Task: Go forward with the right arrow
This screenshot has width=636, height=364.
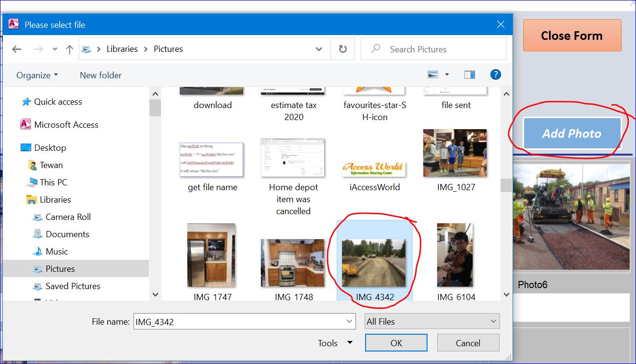Action: click(39, 49)
